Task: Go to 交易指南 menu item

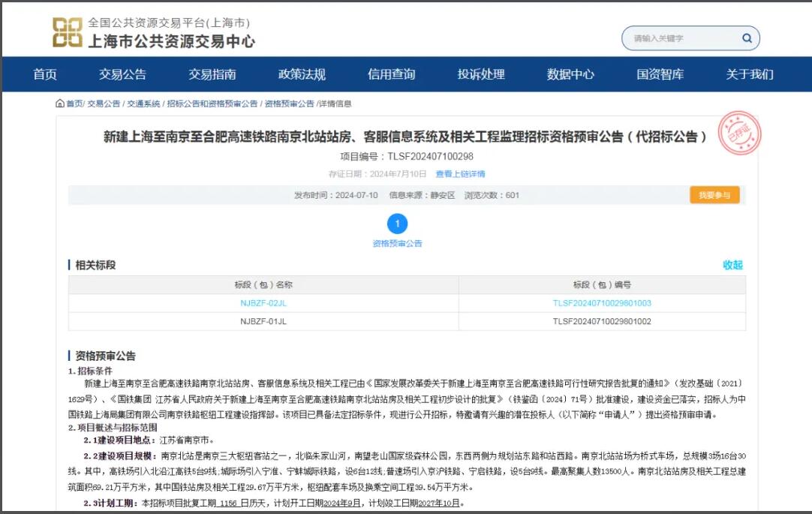Action: [x=212, y=74]
